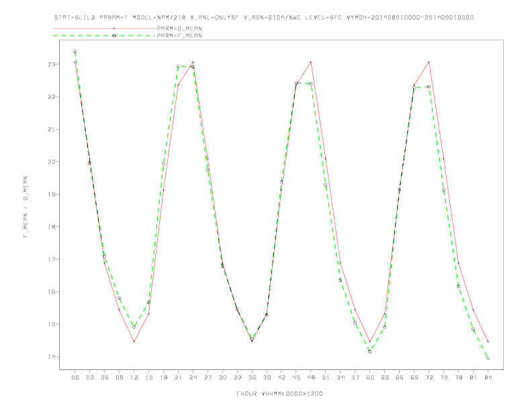This screenshot has width=532, height=411.
Task: Select the green dashed F_MEAN legend line sample
Action: [x=104, y=36]
